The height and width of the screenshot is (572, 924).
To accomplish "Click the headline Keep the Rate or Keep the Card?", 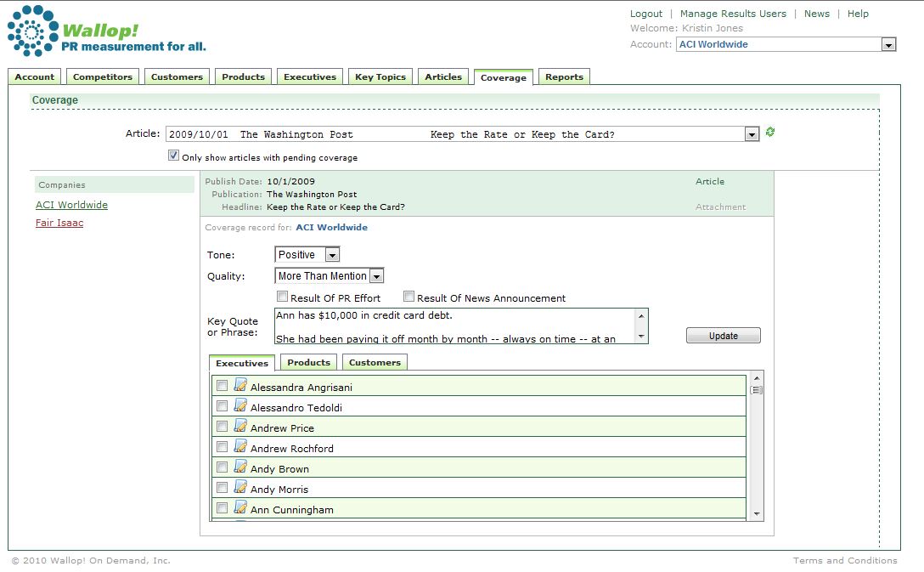I will [336, 207].
